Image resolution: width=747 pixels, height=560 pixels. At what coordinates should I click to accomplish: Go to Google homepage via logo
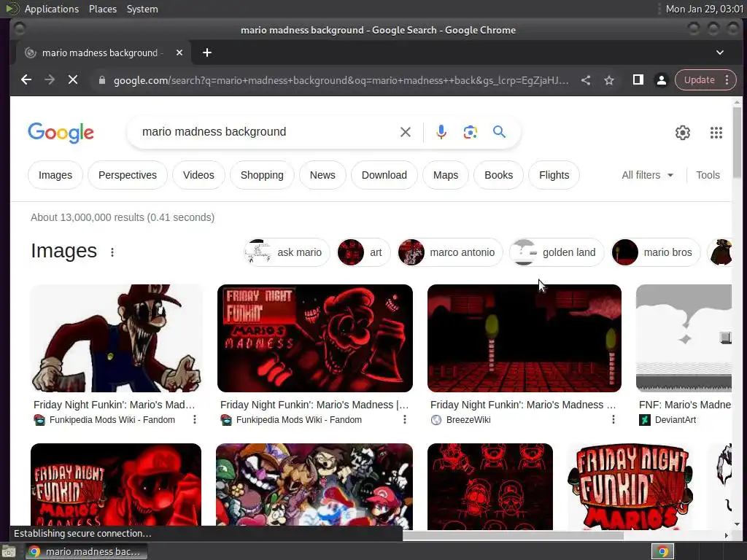61,133
